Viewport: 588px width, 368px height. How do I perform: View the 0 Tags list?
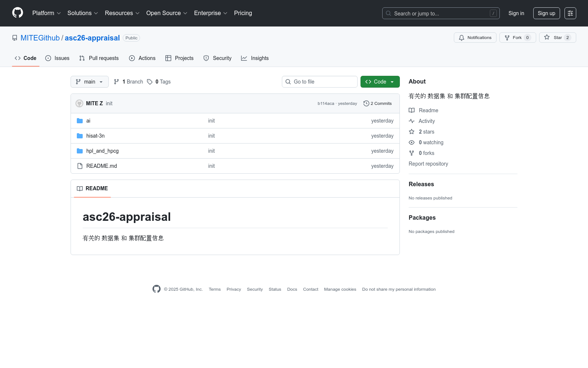tap(159, 82)
